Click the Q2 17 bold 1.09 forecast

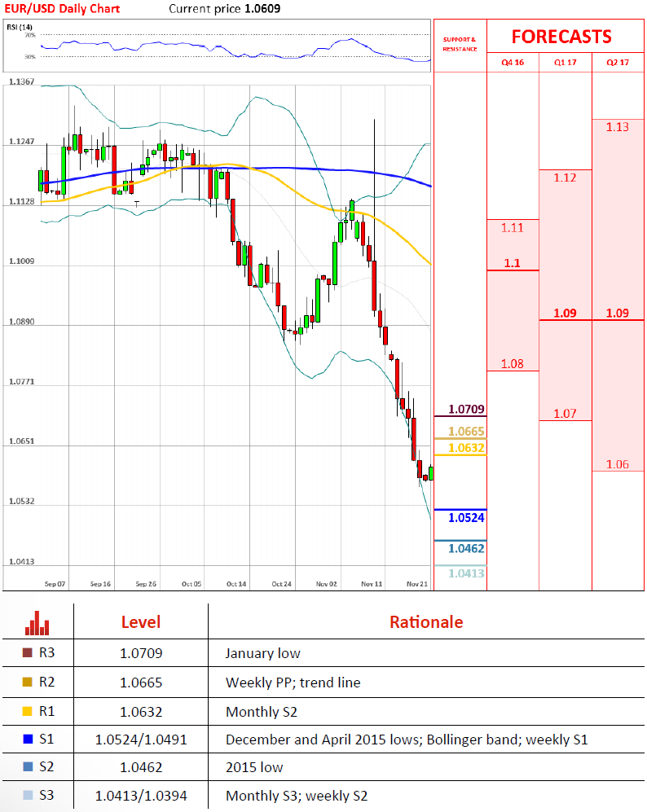point(618,314)
